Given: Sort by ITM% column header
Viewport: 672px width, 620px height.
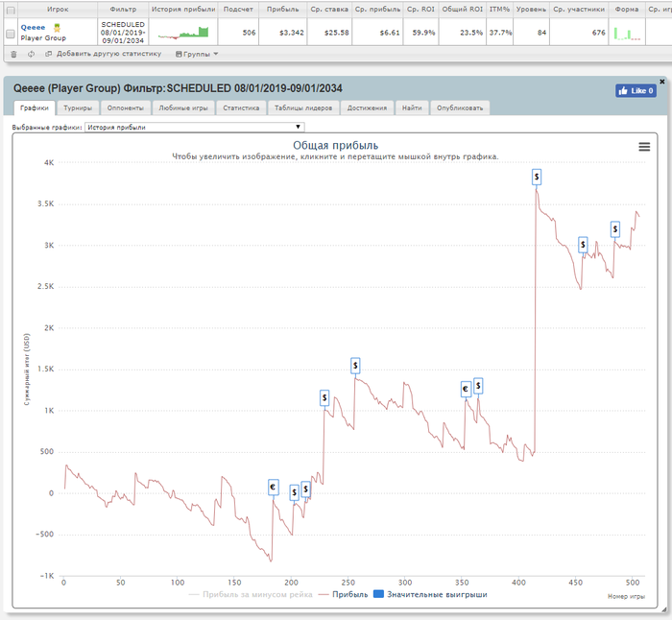Looking at the screenshot, I should [x=500, y=9].
